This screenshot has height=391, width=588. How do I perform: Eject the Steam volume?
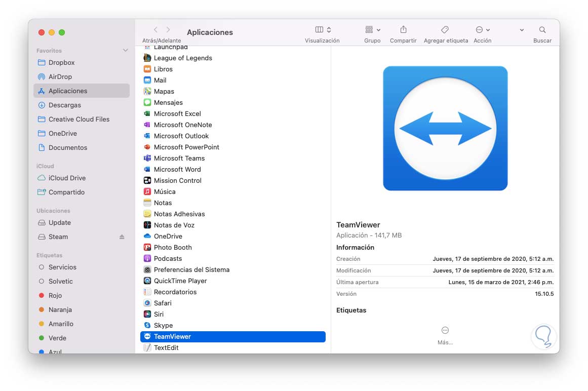122,237
